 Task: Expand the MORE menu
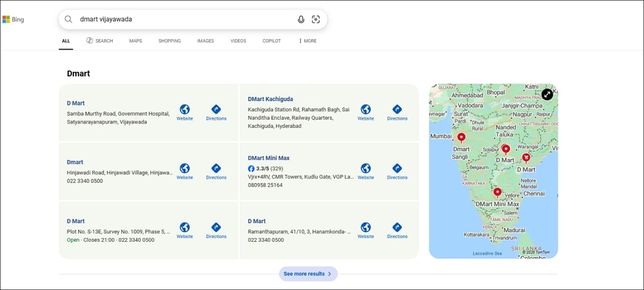[307, 41]
